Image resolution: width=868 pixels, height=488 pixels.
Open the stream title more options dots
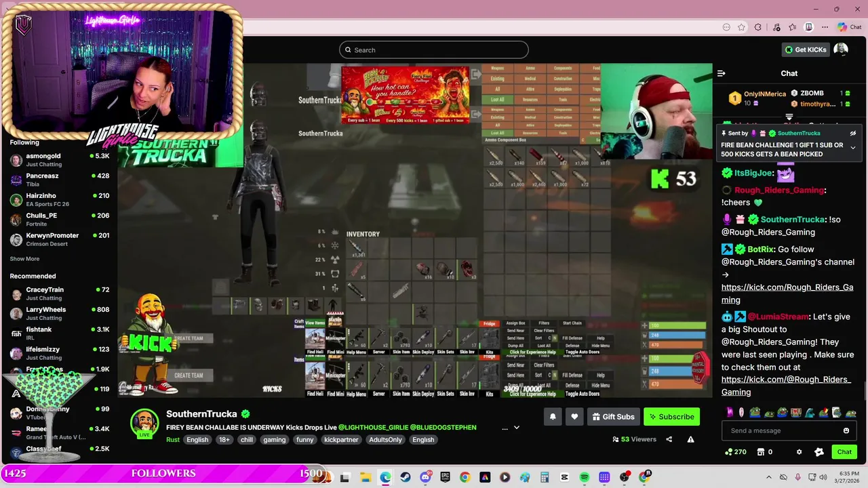(505, 428)
